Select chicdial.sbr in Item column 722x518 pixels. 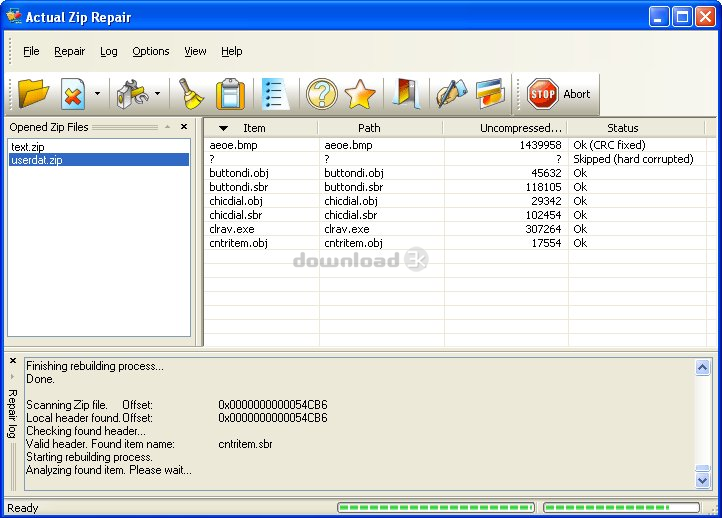tap(235, 215)
